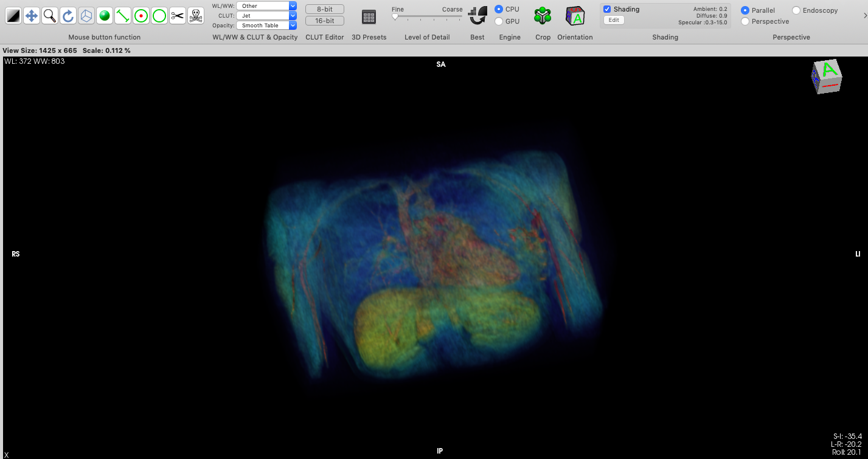Uncheck the Shading checkbox
Screen dimensions: 868x459
pos(607,9)
